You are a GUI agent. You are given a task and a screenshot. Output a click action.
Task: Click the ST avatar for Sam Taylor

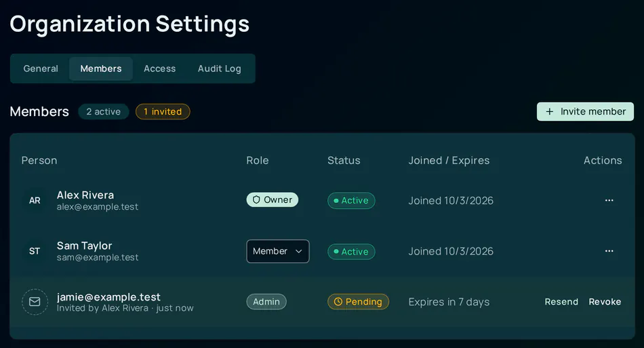(35, 251)
